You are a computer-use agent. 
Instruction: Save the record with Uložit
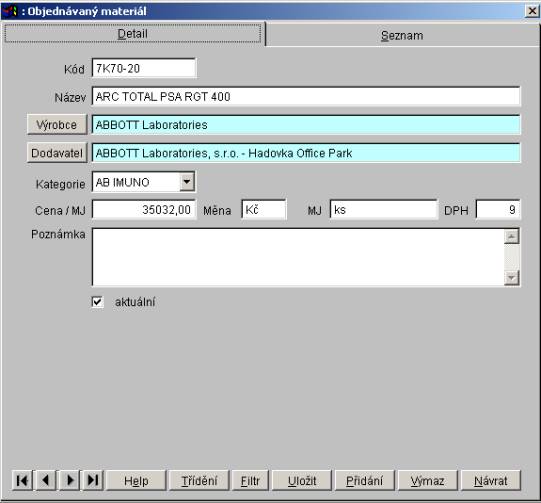(x=302, y=480)
